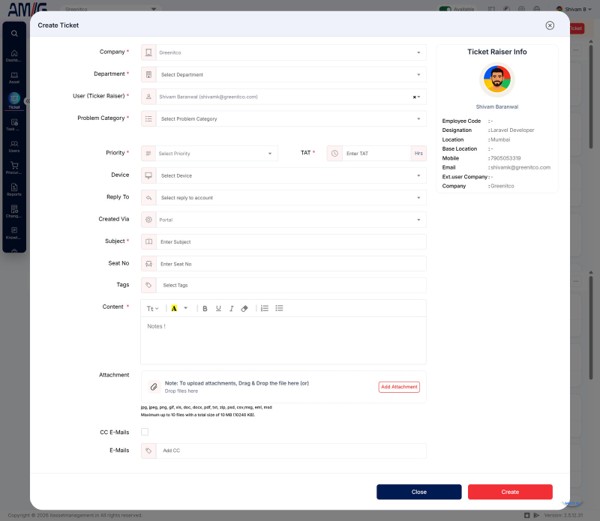Clear the selected ticket raiser user
This screenshot has width=600, height=521.
414,97
